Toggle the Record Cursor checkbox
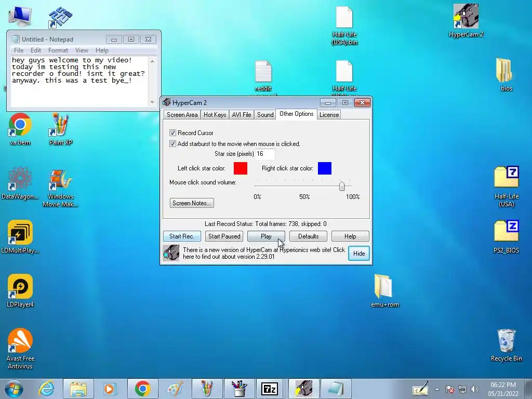Image resolution: width=532 pixels, height=399 pixels. coord(172,132)
